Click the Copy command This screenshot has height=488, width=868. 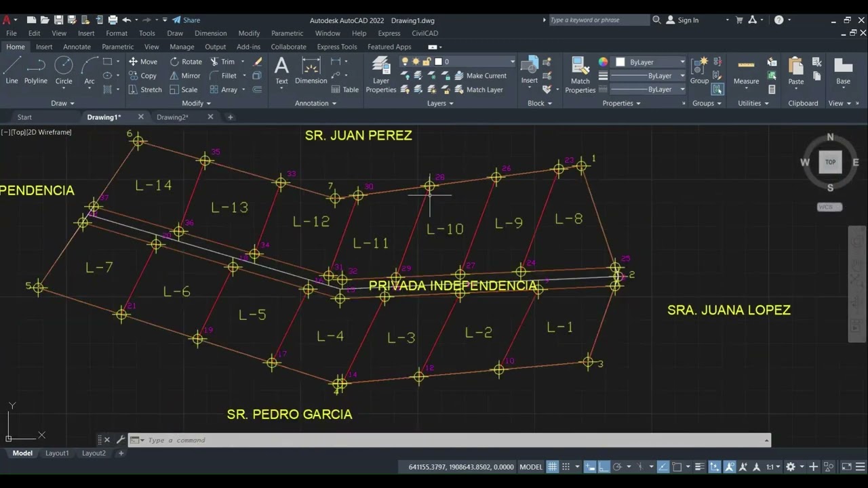[x=143, y=75]
